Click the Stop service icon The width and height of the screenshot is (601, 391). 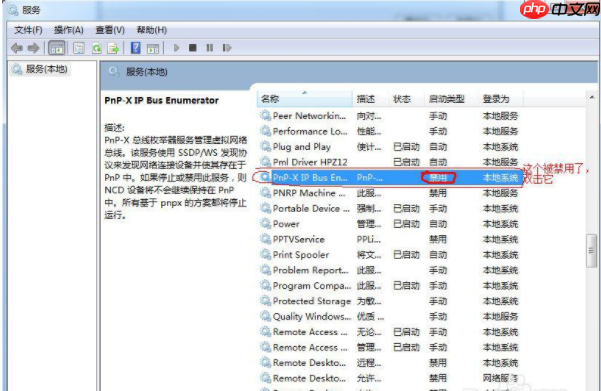coord(193,48)
